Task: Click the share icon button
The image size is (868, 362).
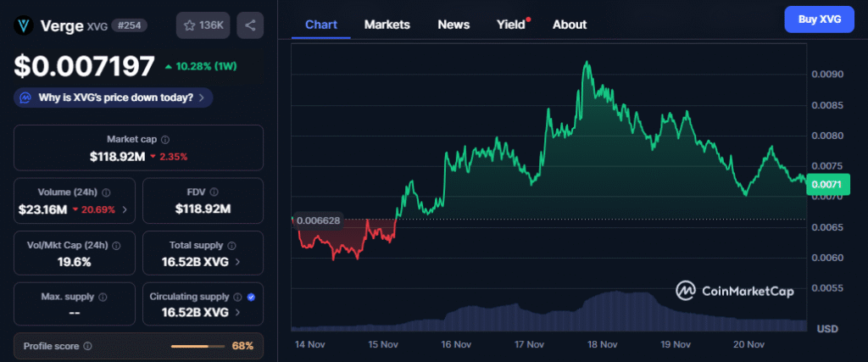Action: pos(250,25)
